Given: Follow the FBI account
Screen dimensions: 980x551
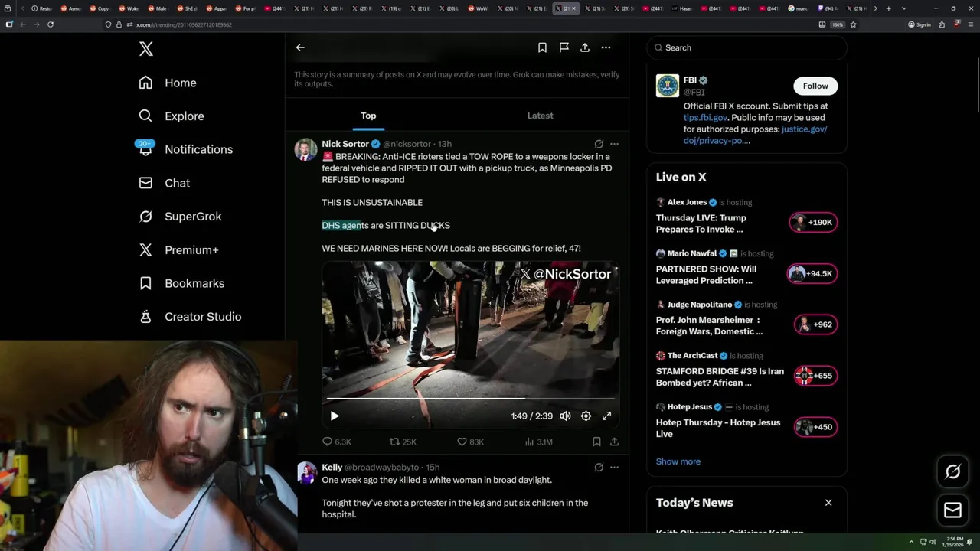Looking at the screenshot, I should tap(815, 86).
